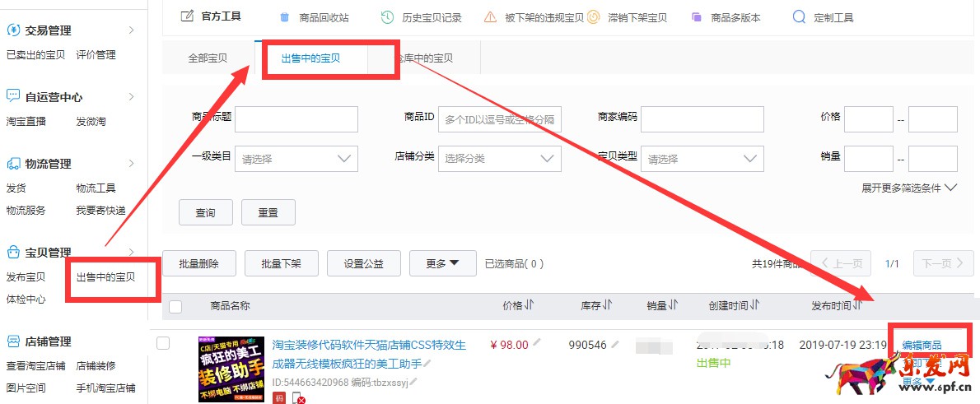Viewport: 980px width, 404px height.
Task: Click the 商品ID input field
Action: point(499,119)
